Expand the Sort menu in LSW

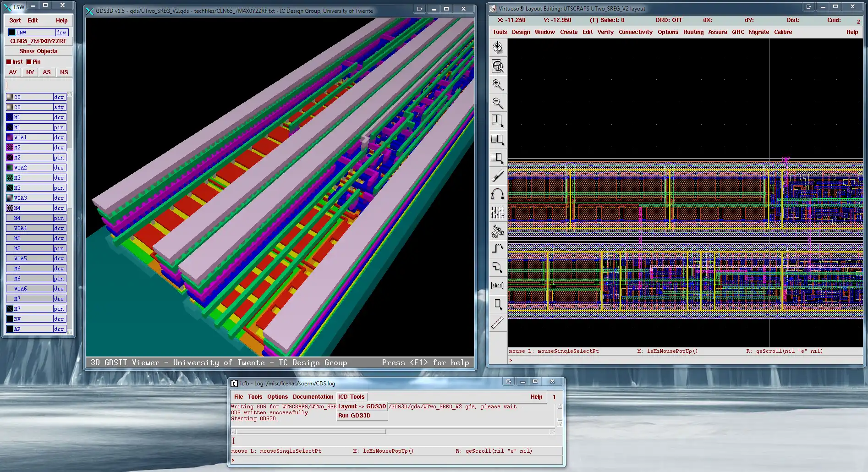tap(15, 21)
